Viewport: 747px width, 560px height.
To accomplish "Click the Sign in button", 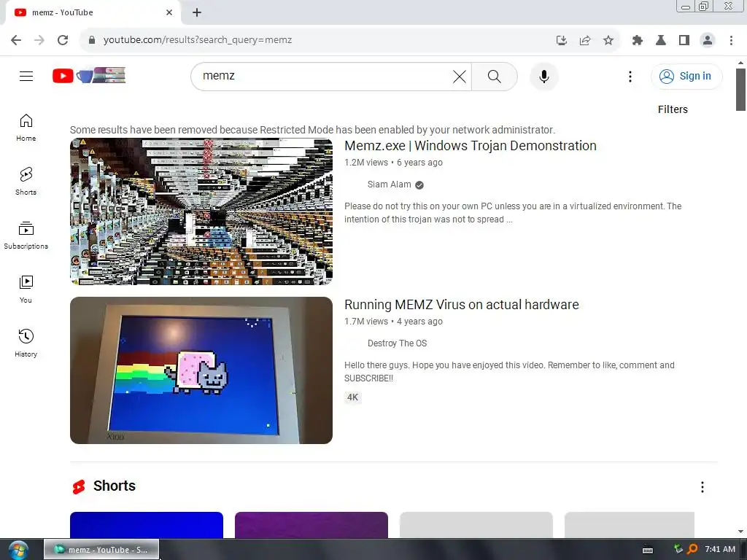I will pyautogui.click(x=686, y=76).
